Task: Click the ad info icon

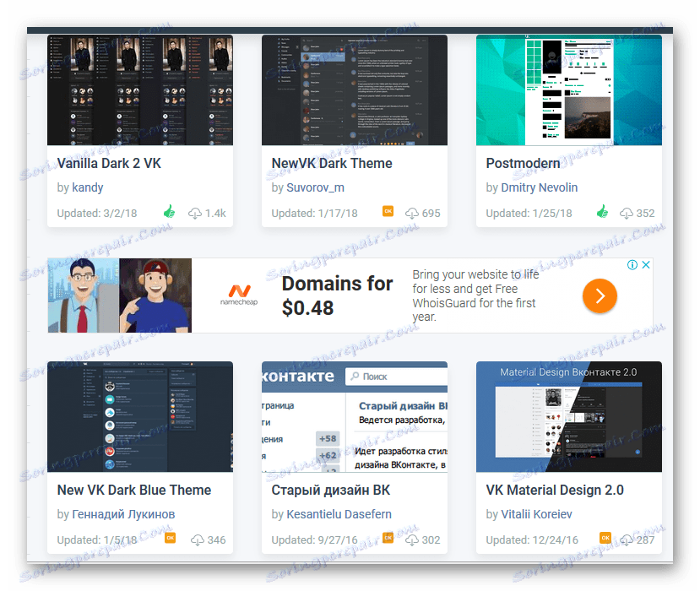Action: [632, 265]
